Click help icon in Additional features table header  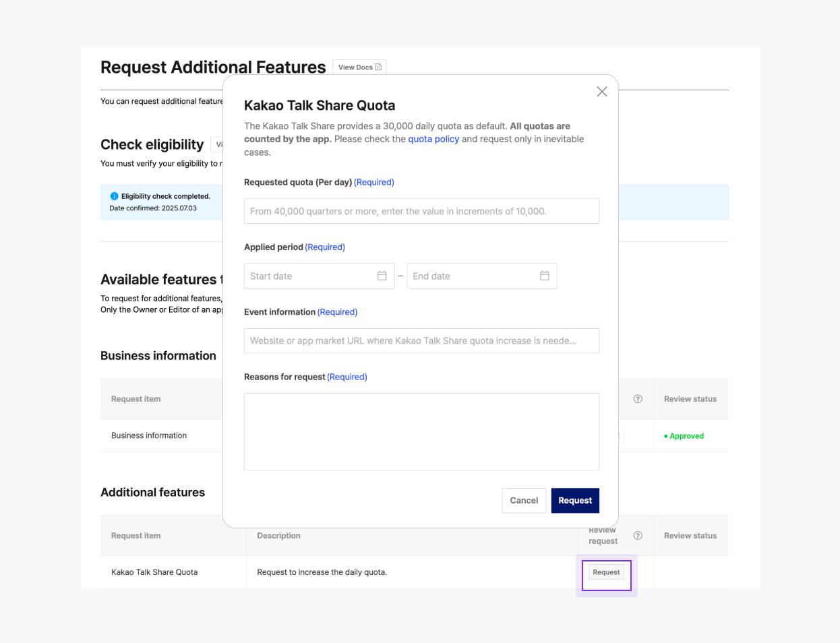(x=638, y=536)
